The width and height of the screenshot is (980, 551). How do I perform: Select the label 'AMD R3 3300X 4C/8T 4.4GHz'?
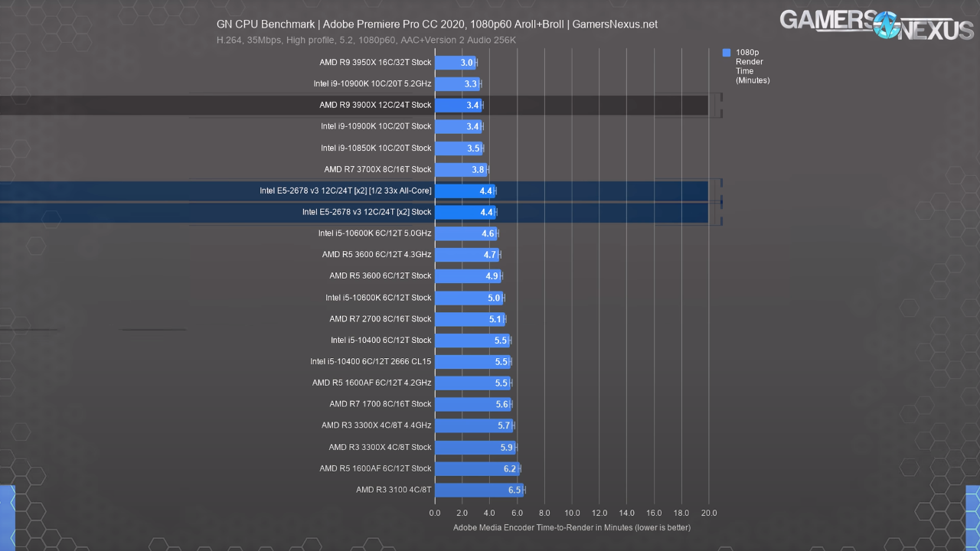377,425
